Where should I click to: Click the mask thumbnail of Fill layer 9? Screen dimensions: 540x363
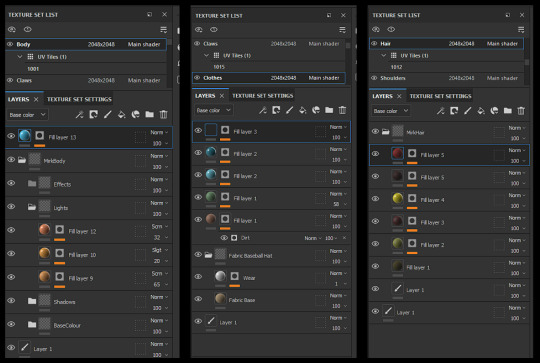point(60,277)
